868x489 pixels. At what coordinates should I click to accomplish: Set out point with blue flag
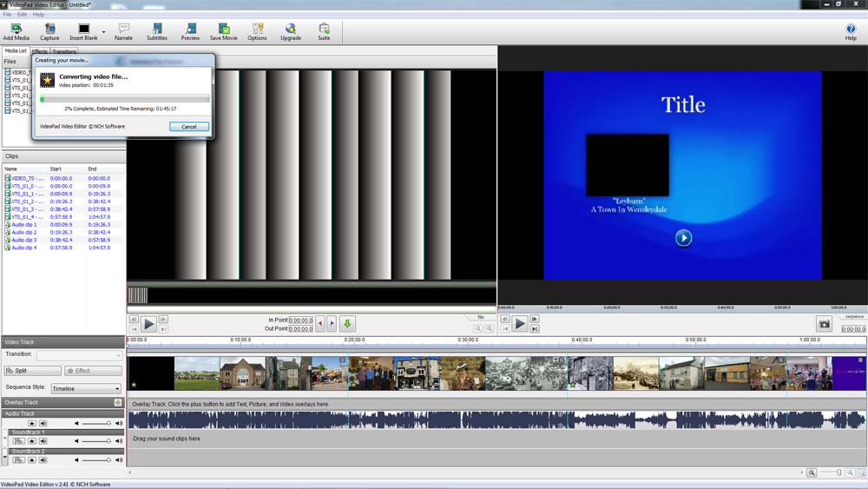pos(332,324)
